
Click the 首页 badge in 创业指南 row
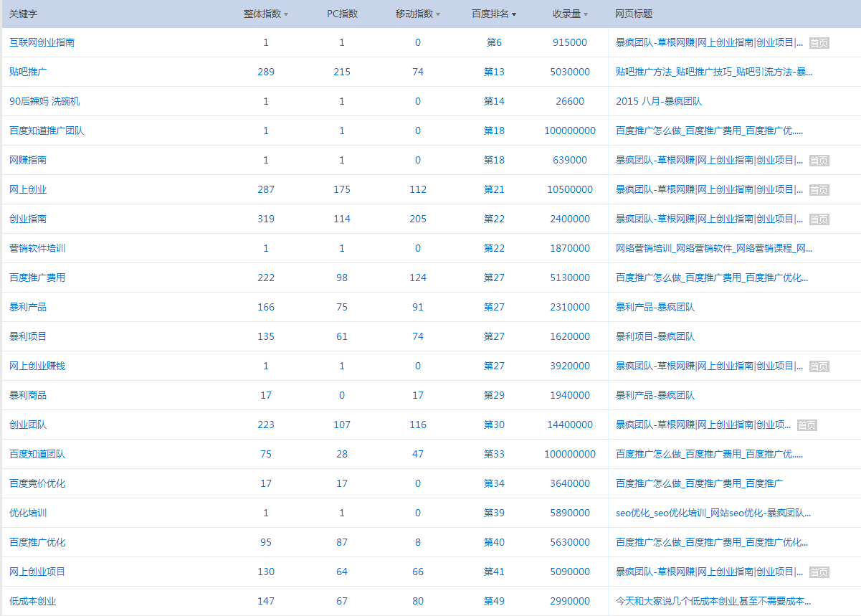(819, 219)
